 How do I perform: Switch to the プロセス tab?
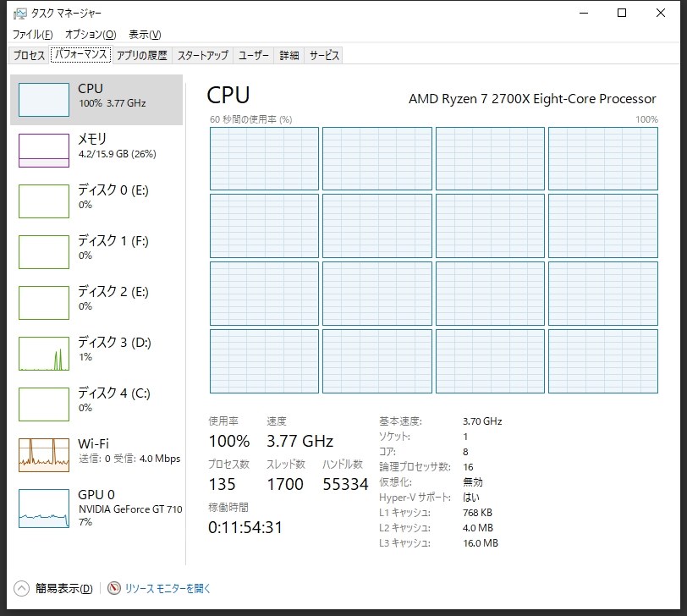[29, 55]
